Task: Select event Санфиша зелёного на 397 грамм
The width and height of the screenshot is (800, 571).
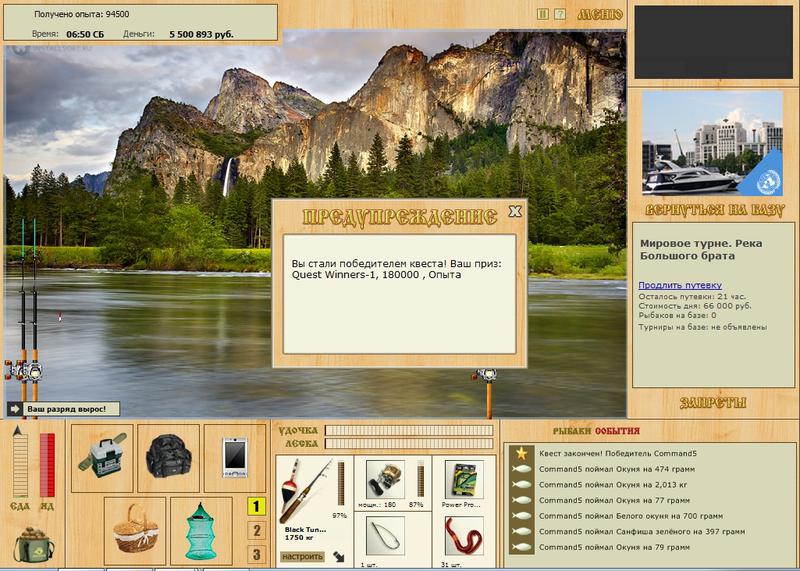Action: click(x=642, y=531)
